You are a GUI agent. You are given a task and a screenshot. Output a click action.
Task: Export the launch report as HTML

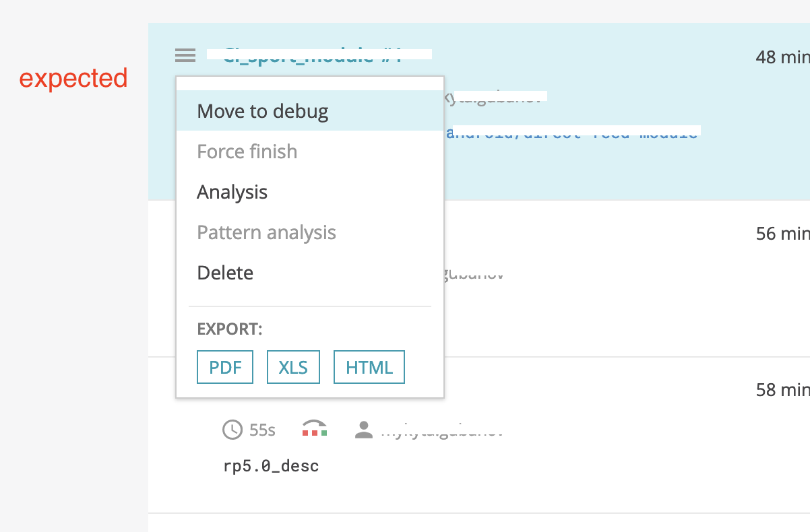[x=369, y=367]
